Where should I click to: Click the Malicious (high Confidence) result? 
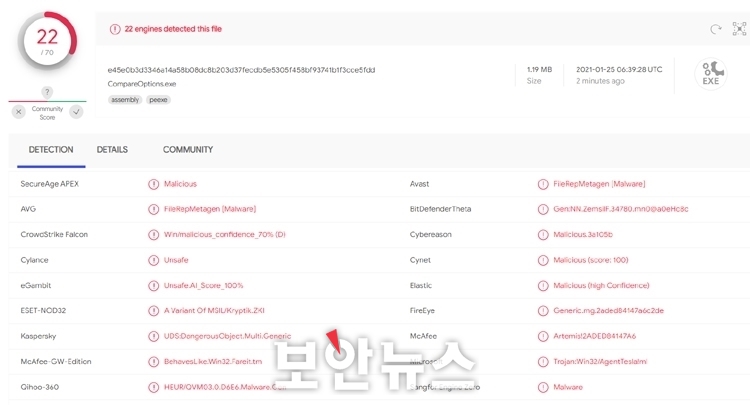pos(601,285)
